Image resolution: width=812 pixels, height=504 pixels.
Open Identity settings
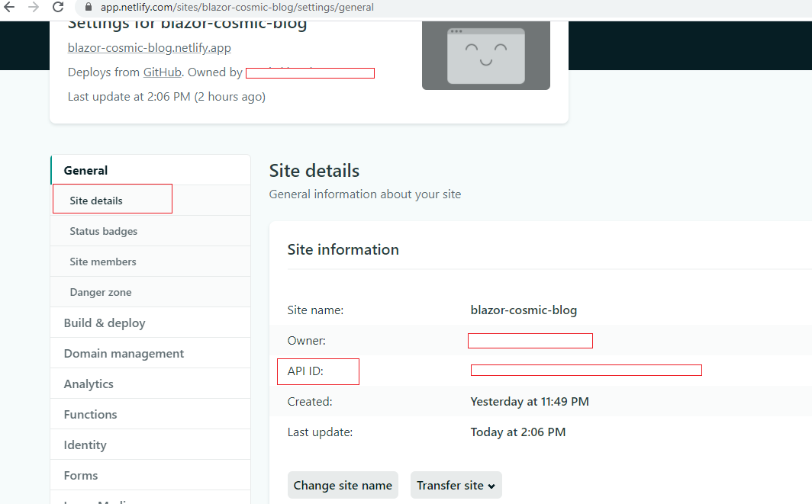point(150,445)
